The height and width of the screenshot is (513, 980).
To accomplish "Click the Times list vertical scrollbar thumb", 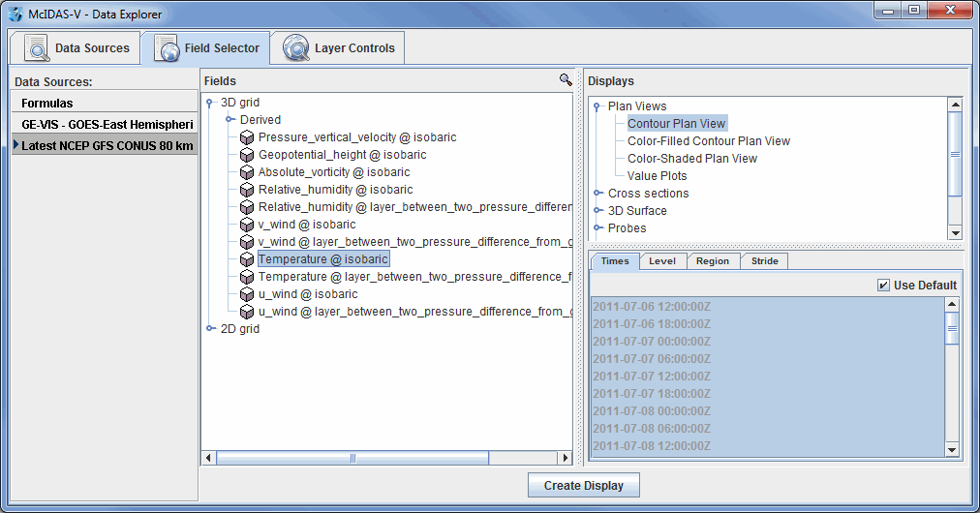I will (x=952, y=329).
